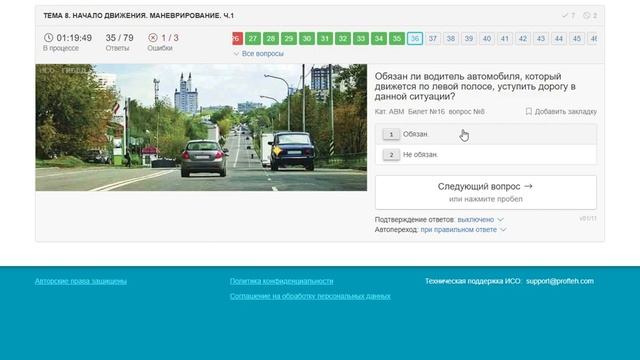
Task: Jump to question 41
Action: [x=504, y=39]
